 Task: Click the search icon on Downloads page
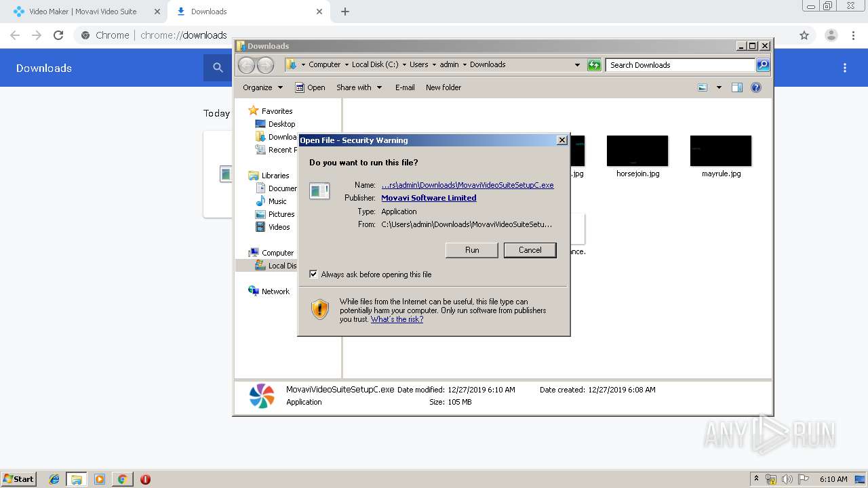pyautogui.click(x=218, y=68)
